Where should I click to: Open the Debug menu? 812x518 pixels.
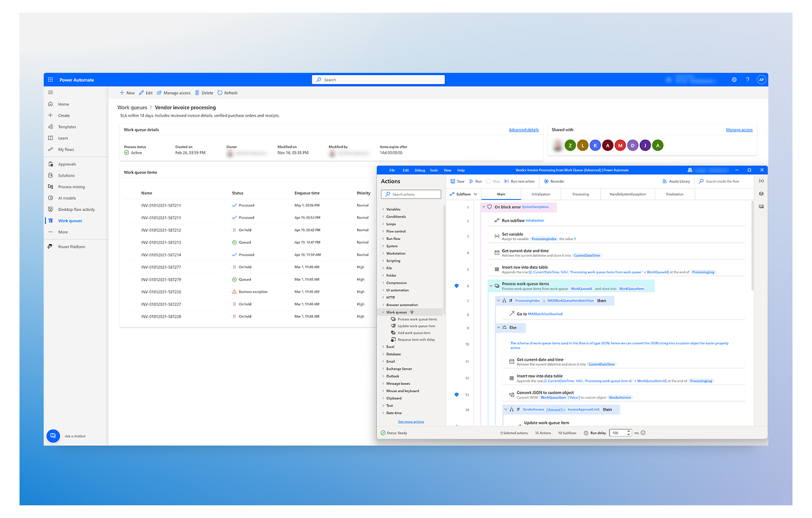[x=420, y=170]
